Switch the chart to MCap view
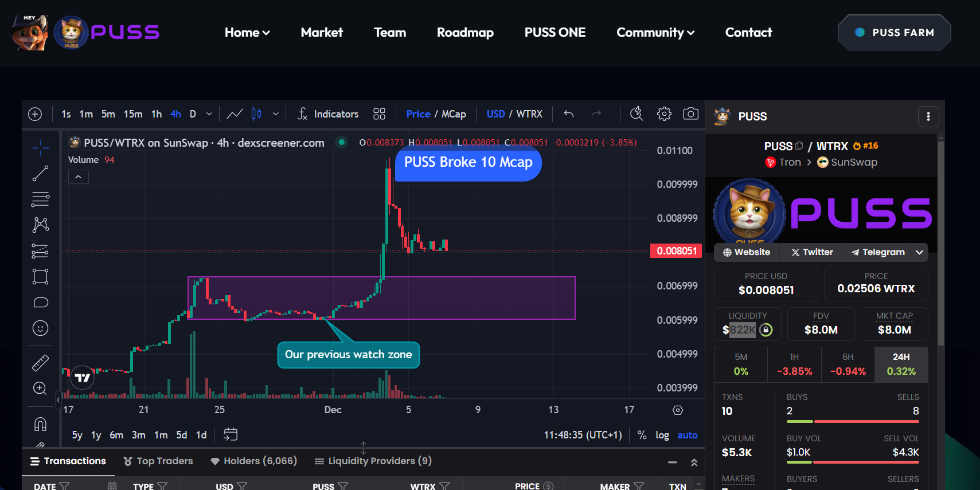This screenshot has height=490, width=980. click(454, 114)
